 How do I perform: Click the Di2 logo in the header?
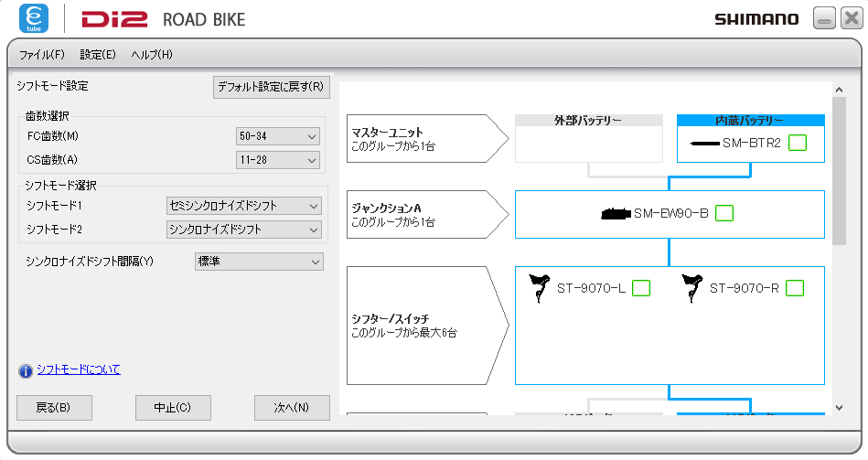click(x=114, y=20)
